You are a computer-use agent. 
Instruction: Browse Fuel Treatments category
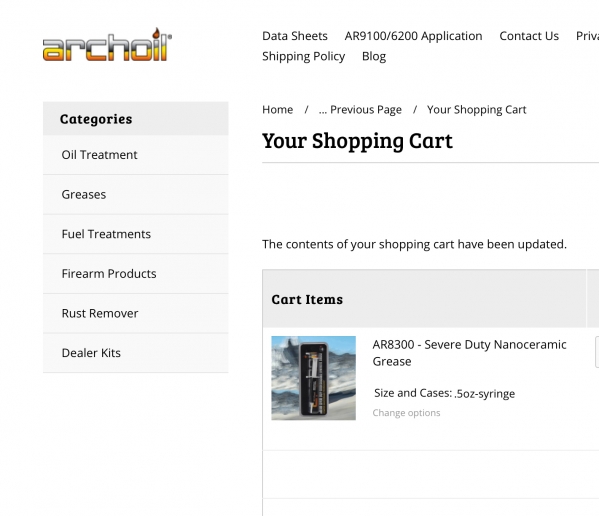(136, 234)
